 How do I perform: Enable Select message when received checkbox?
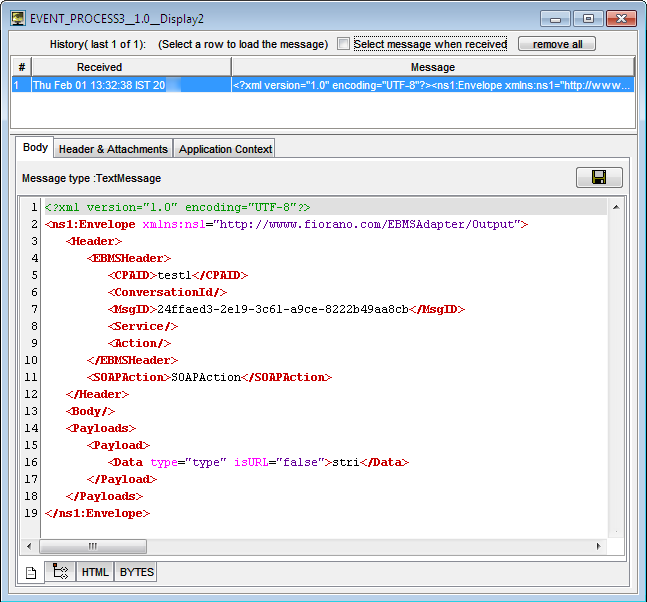tap(343, 44)
